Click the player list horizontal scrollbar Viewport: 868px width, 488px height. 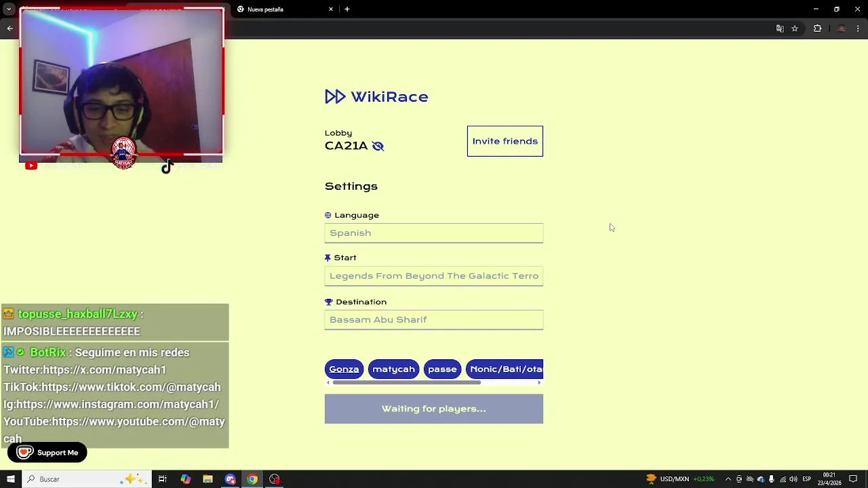coord(406,383)
